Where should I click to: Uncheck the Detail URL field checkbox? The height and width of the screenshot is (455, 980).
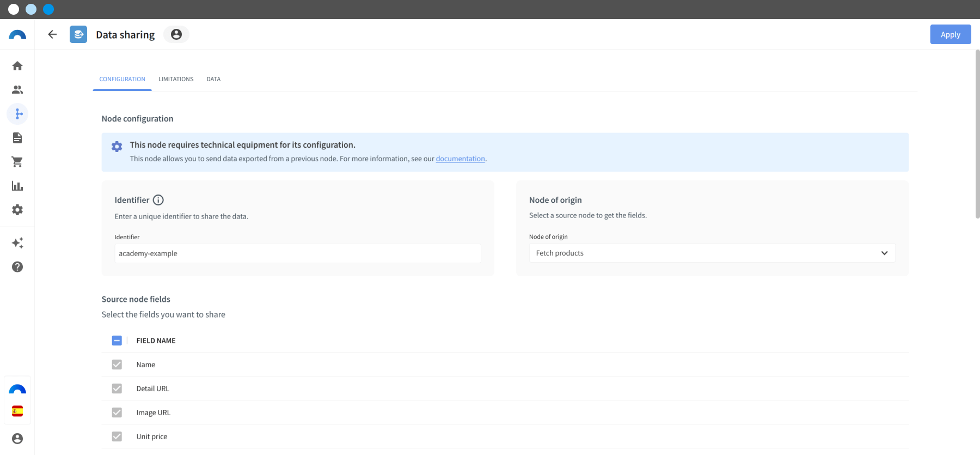click(117, 389)
